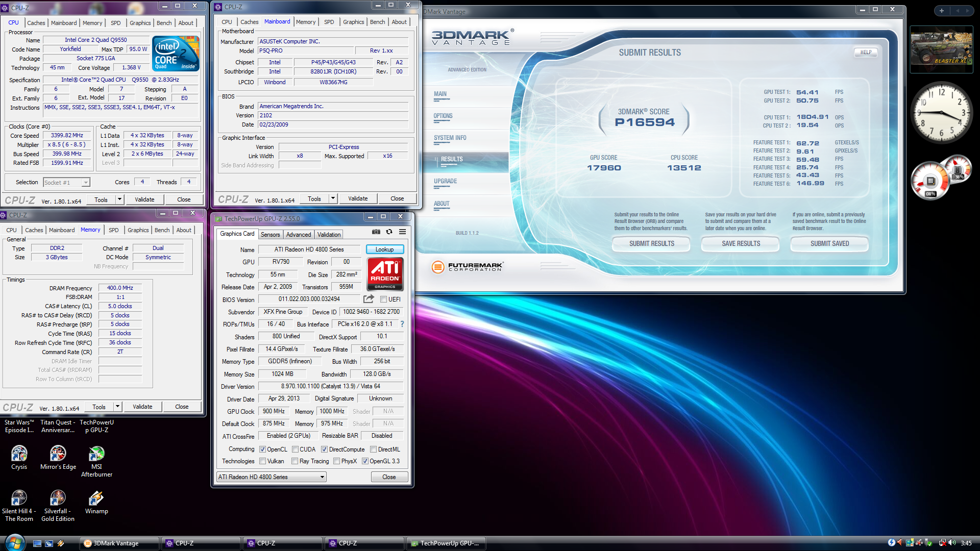Image resolution: width=980 pixels, height=551 pixels.
Task: Open Mirror's Edge desktop shortcut
Action: pos(58,457)
